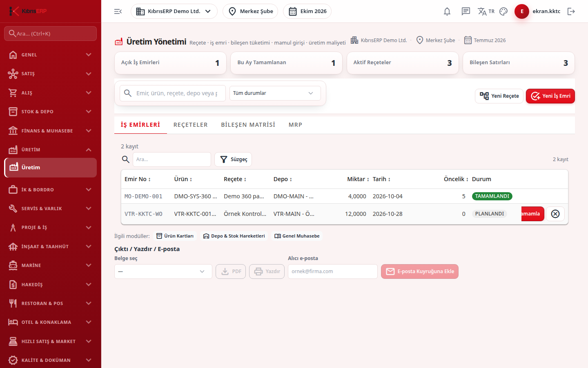This screenshot has width=588, height=368.
Task: Change language via TR translate icon
Action: (x=486, y=11)
